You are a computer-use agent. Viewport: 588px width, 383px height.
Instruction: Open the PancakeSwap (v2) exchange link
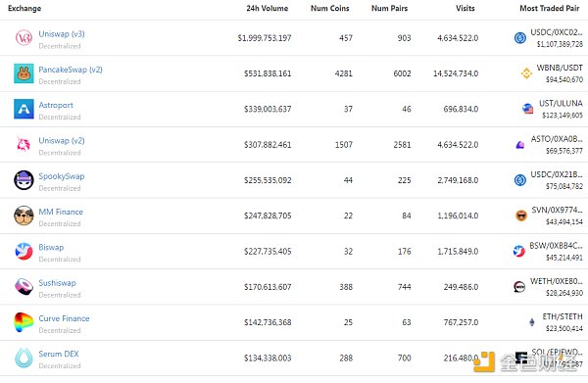[x=71, y=70]
